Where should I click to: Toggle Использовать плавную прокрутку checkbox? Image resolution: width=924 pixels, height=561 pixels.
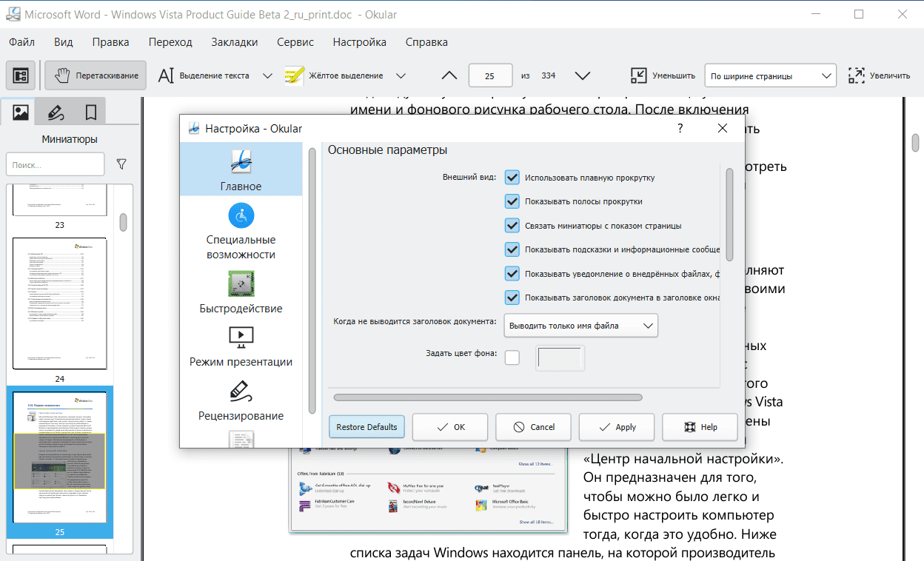[x=512, y=178]
